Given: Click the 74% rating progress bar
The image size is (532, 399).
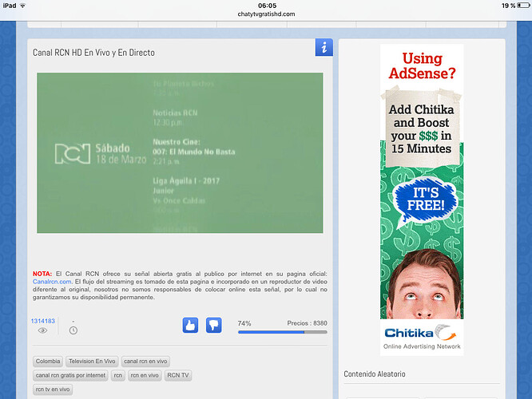Looking at the screenshot, I should pos(283,332).
